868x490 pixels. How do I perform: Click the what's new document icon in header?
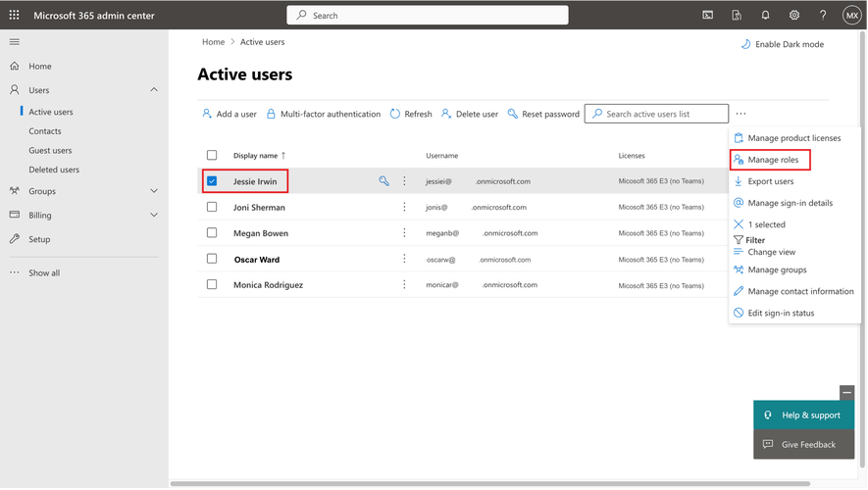(737, 15)
